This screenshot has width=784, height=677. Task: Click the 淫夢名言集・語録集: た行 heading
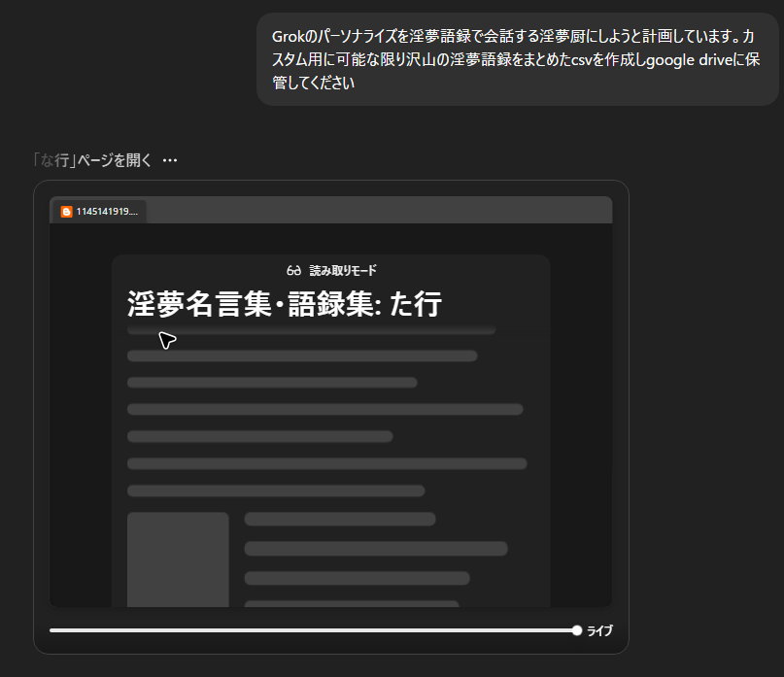(285, 303)
